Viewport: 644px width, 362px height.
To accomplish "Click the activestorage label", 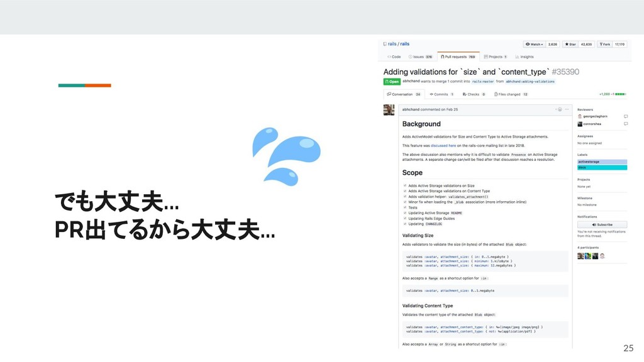I will [x=602, y=162].
